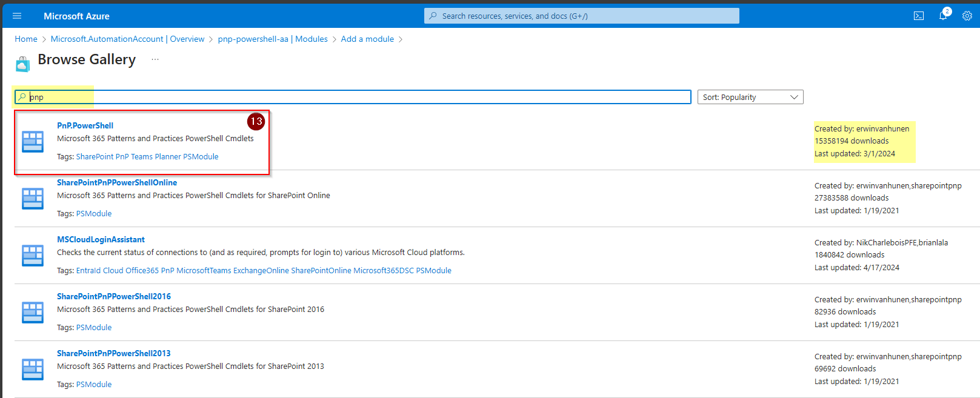Focus the top Search resources, services, and docs box

(582, 16)
